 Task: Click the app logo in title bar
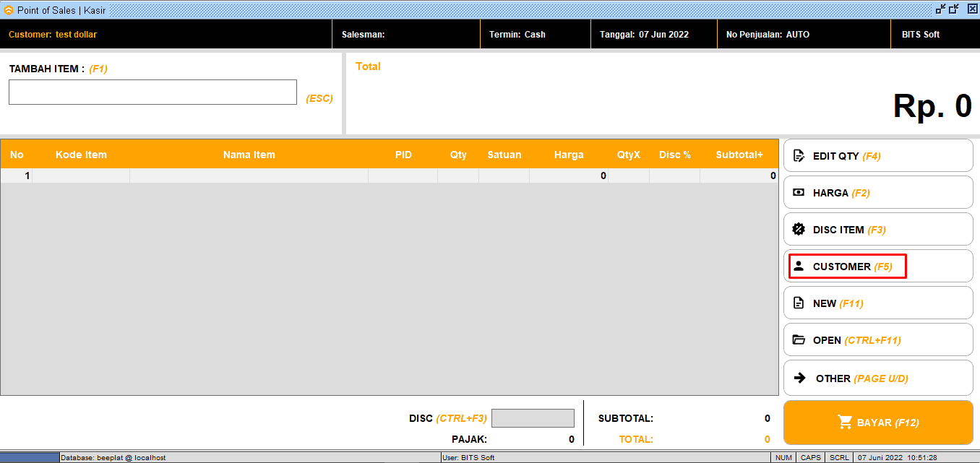pos(9,10)
